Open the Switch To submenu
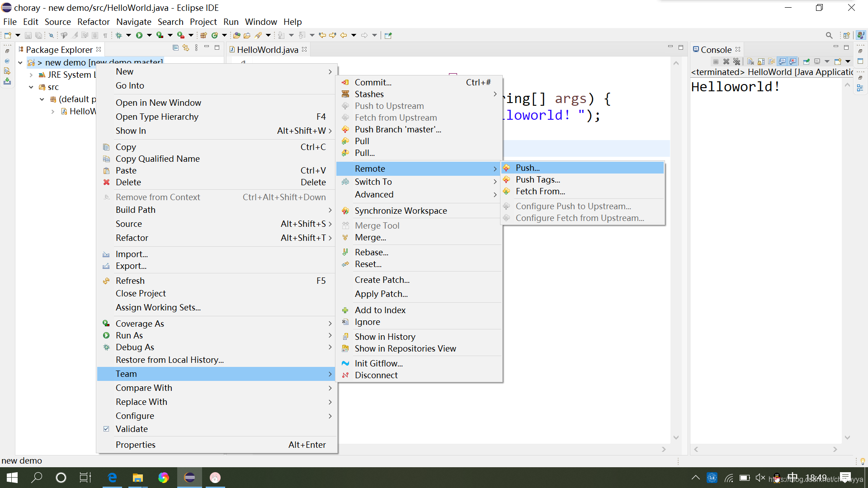 pos(419,182)
